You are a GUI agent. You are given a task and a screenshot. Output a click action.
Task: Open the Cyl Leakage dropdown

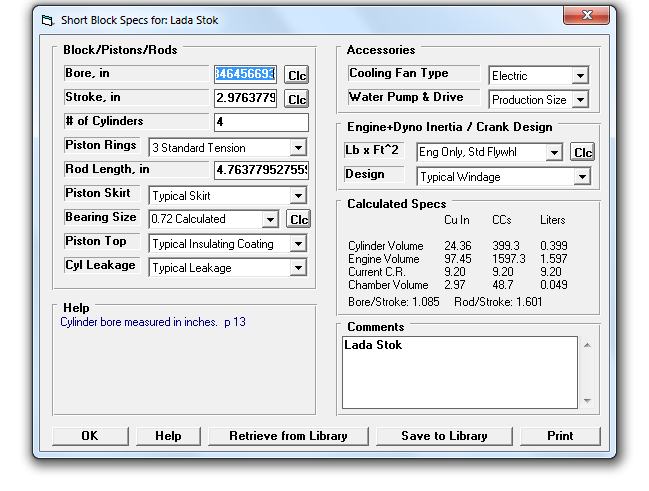click(x=298, y=268)
